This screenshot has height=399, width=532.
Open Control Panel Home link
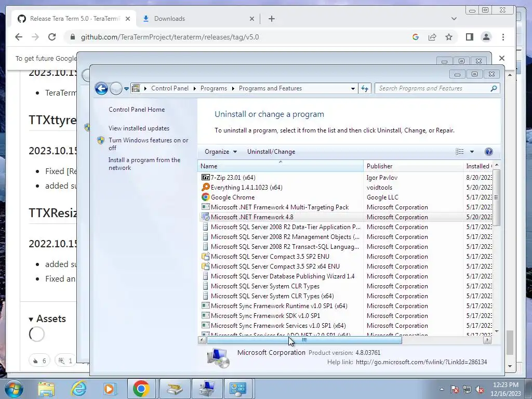coord(137,110)
